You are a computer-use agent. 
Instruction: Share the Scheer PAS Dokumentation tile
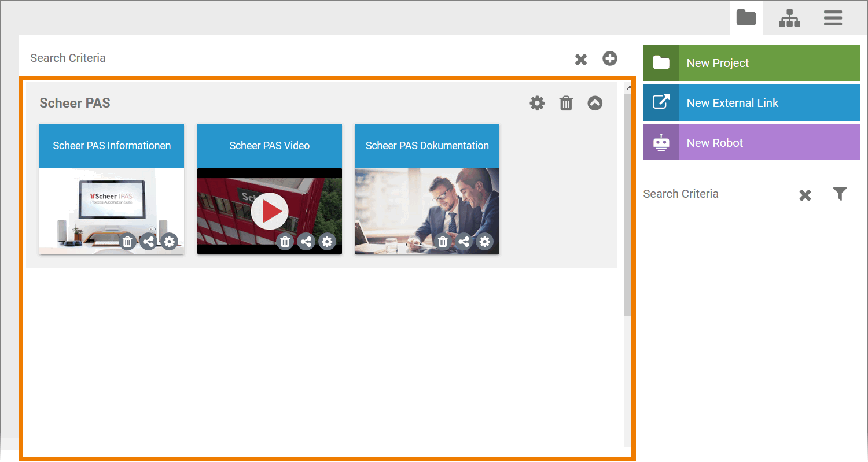[464, 242]
